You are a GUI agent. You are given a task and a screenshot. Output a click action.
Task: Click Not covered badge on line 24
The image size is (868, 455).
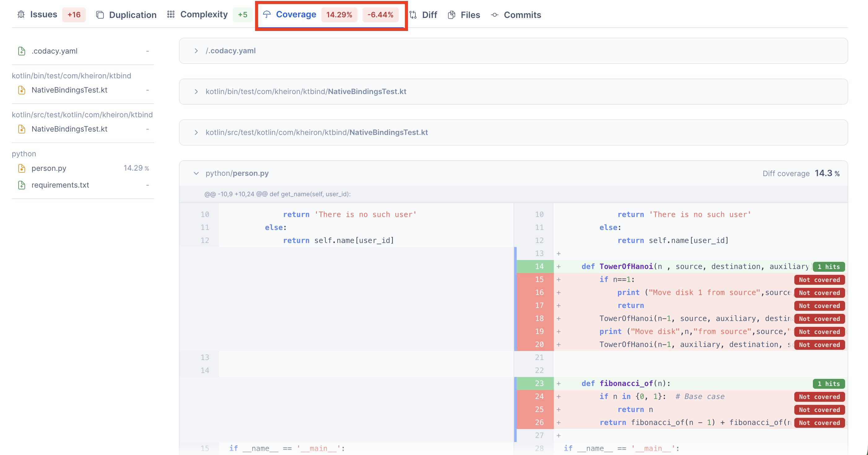(819, 397)
